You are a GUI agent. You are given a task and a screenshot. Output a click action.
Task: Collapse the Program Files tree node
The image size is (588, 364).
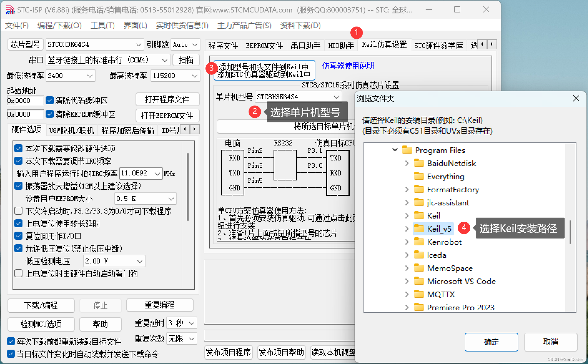click(395, 150)
